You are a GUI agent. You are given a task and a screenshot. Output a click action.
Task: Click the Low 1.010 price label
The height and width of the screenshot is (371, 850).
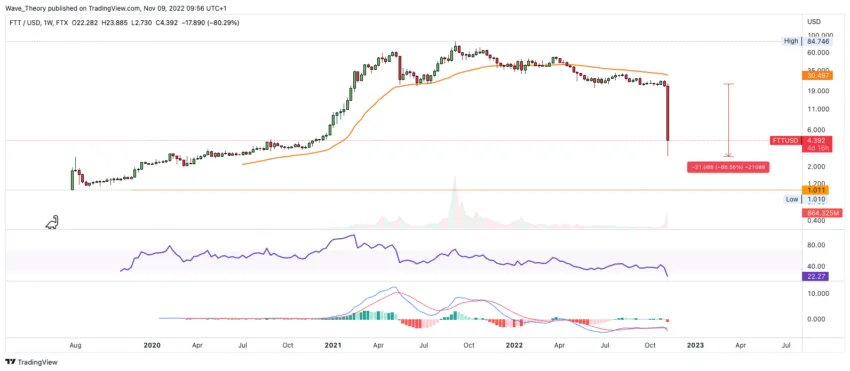809,200
